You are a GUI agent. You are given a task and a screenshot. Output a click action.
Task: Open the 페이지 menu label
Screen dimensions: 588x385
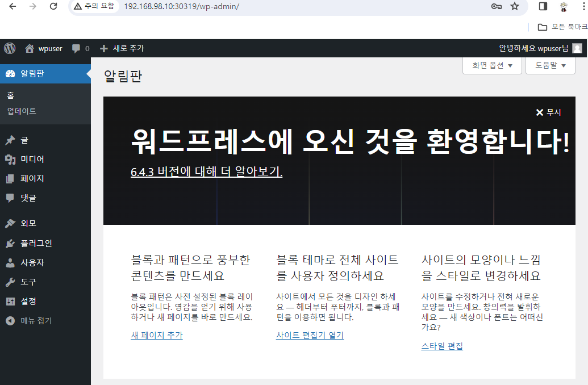click(32, 178)
